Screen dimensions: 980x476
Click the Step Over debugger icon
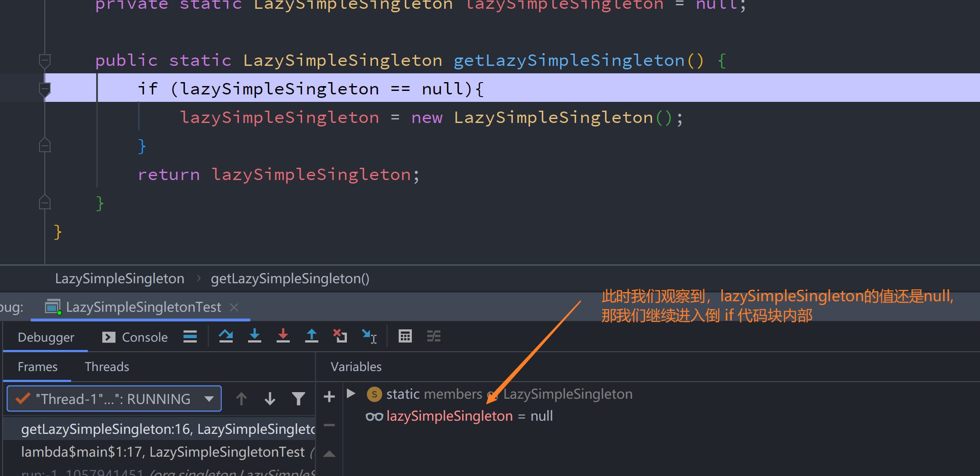coord(226,336)
